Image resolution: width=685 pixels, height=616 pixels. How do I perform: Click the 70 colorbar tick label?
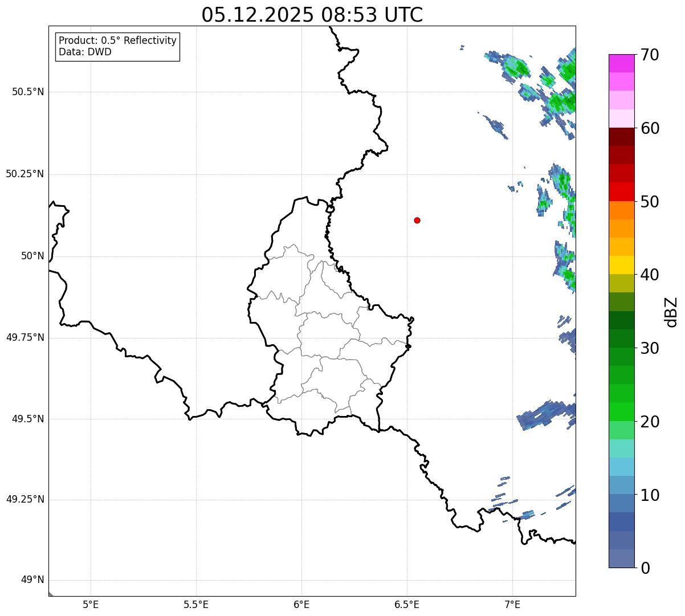click(650, 55)
